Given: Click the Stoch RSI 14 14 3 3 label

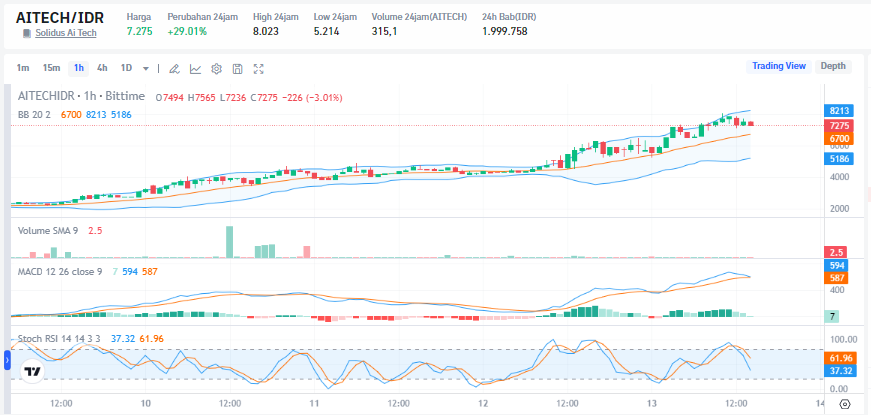Looking at the screenshot, I should [61, 338].
